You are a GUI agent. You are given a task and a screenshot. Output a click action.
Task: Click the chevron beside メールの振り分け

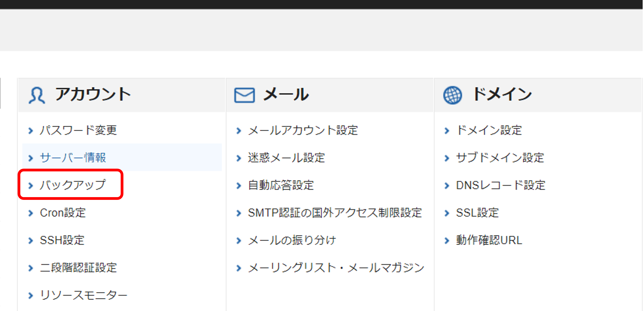click(x=238, y=241)
